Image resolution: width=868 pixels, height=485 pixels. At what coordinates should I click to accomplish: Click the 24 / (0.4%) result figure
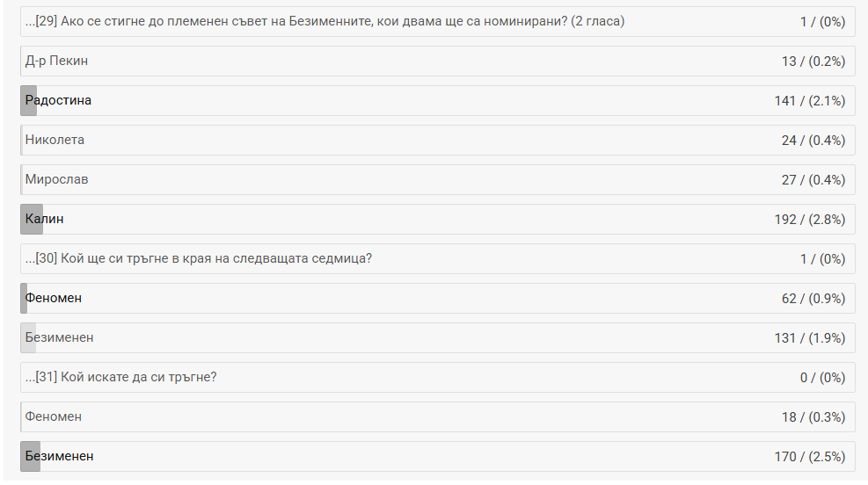click(x=813, y=141)
